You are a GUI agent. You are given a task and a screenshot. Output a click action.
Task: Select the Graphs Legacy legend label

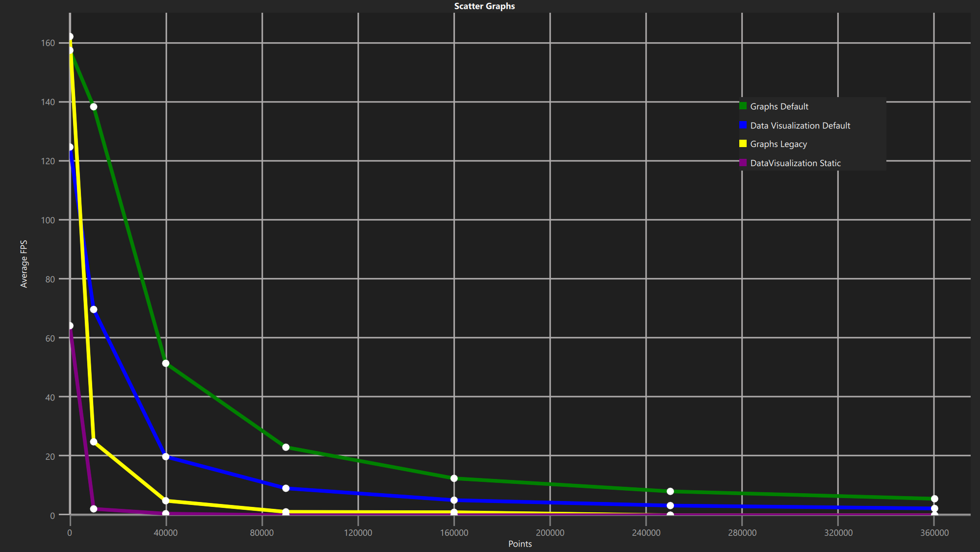tap(778, 144)
